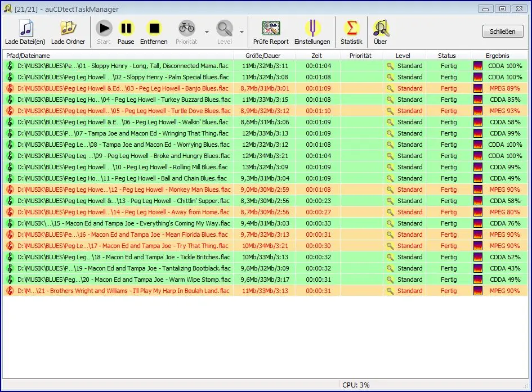Viewport: 532px width, 392px height.
Task: Click the red clef icon for Beulah Land track
Action: tap(10, 291)
